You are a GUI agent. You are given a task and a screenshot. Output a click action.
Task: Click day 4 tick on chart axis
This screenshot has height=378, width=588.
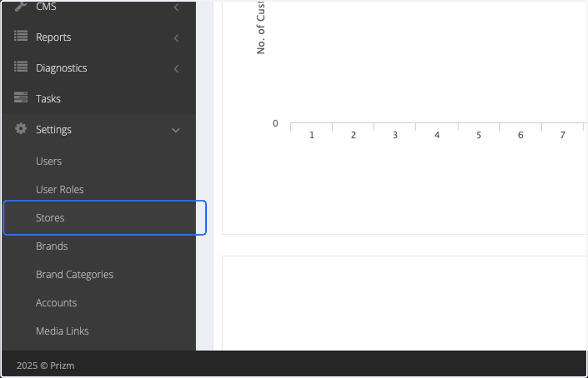click(x=437, y=135)
